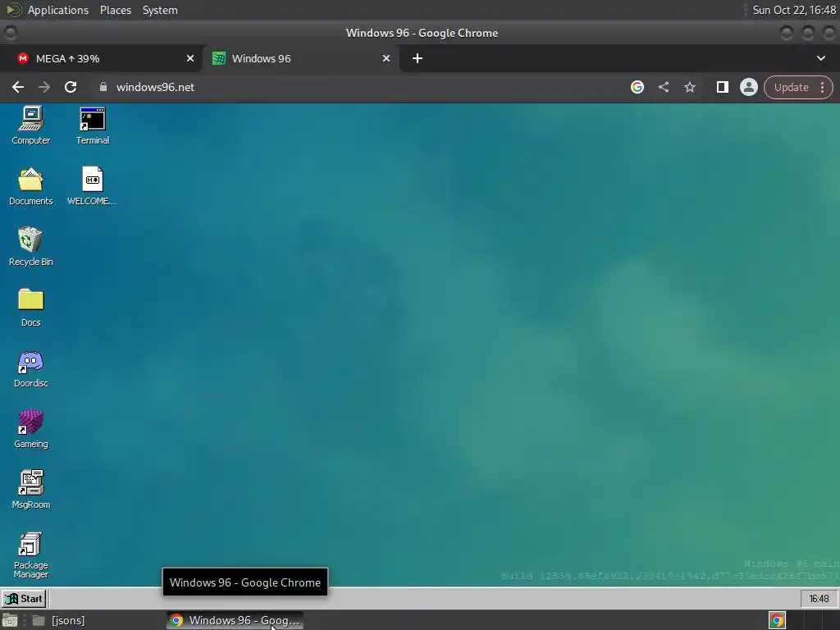840x630 pixels.
Task: Open the Chrome profile avatar menu
Action: coord(748,87)
